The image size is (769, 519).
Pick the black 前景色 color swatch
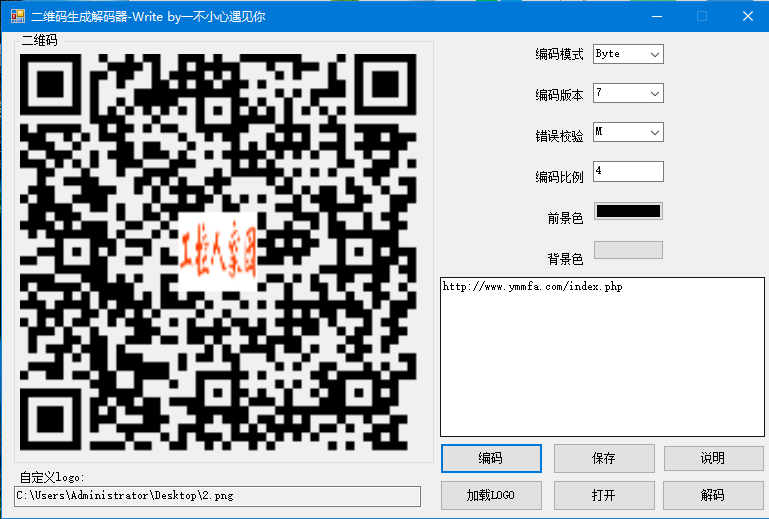tap(628, 211)
